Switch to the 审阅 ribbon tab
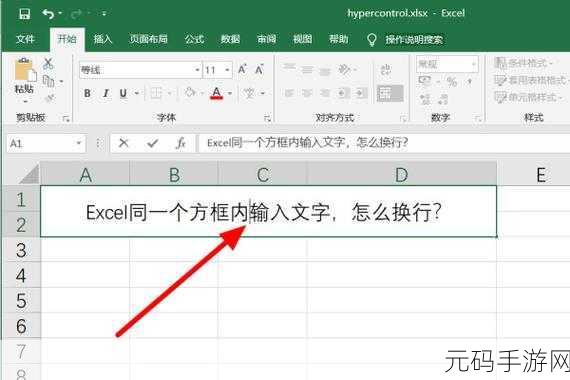 point(266,39)
